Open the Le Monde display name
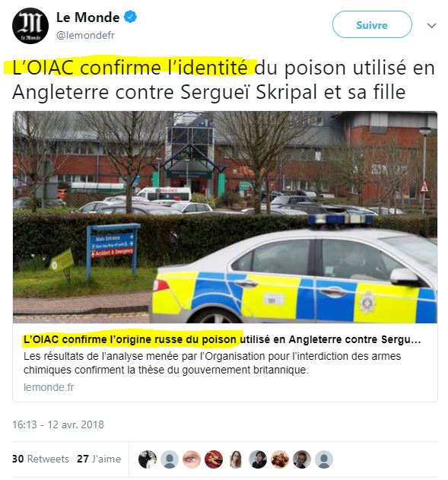The image size is (448, 480). (x=87, y=17)
